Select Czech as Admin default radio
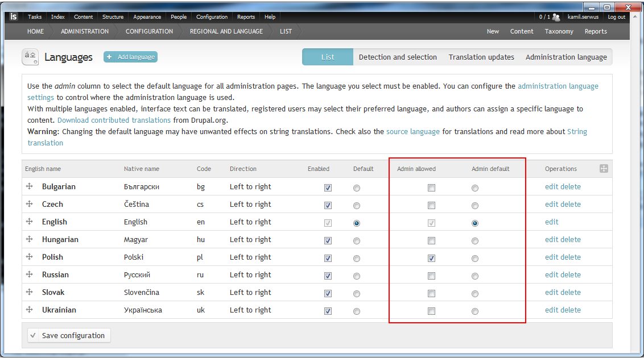Viewport: 644px width, 358px height. pyautogui.click(x=475, y=206)
